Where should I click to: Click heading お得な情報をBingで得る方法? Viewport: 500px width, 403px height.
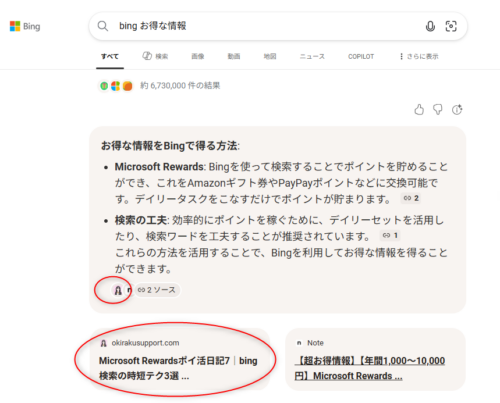coord(170,146)
